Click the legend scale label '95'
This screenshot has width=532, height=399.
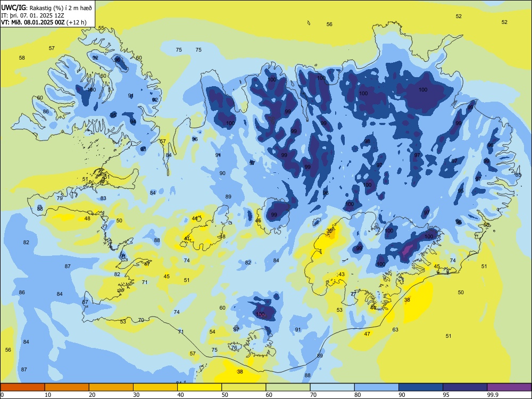[x=446, y=395]
